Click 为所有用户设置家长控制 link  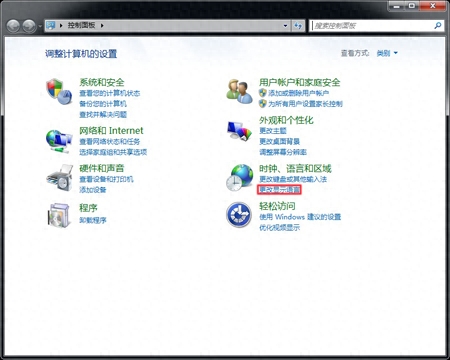coord(305,104)
